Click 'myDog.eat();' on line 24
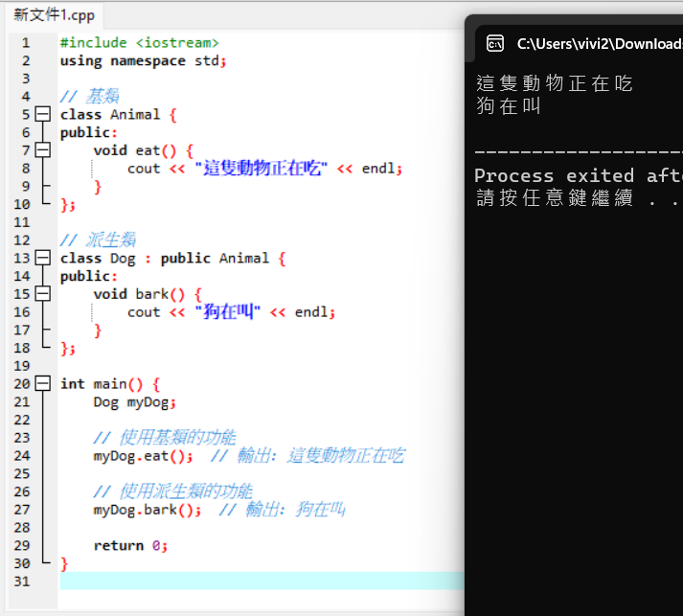 (x=143, y=456)
